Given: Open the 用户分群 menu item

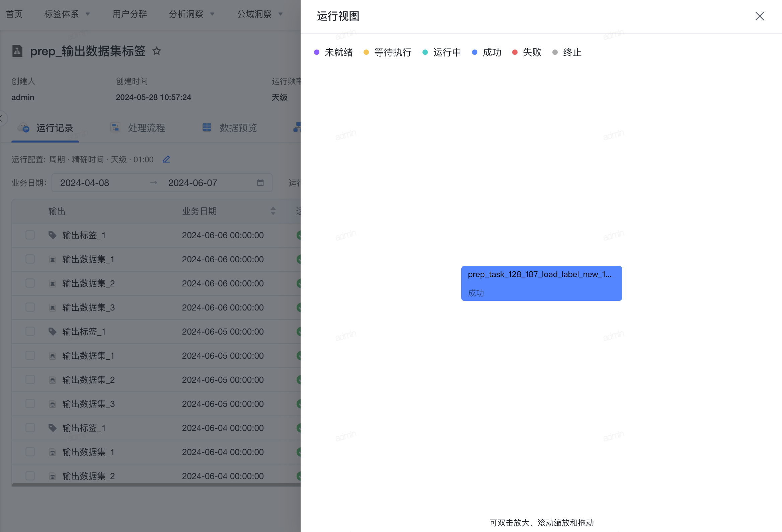Looking at the screenshot, I should click(130, 14).
